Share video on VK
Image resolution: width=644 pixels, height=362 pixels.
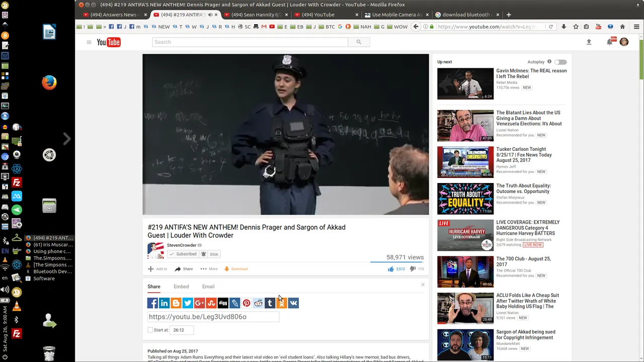(293, 303)
